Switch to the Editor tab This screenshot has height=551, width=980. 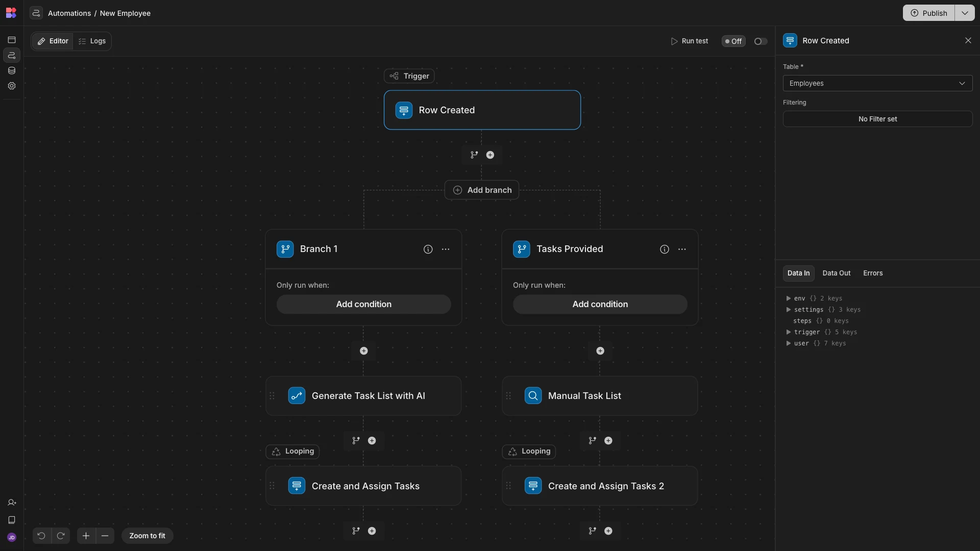tap(53, 41)
